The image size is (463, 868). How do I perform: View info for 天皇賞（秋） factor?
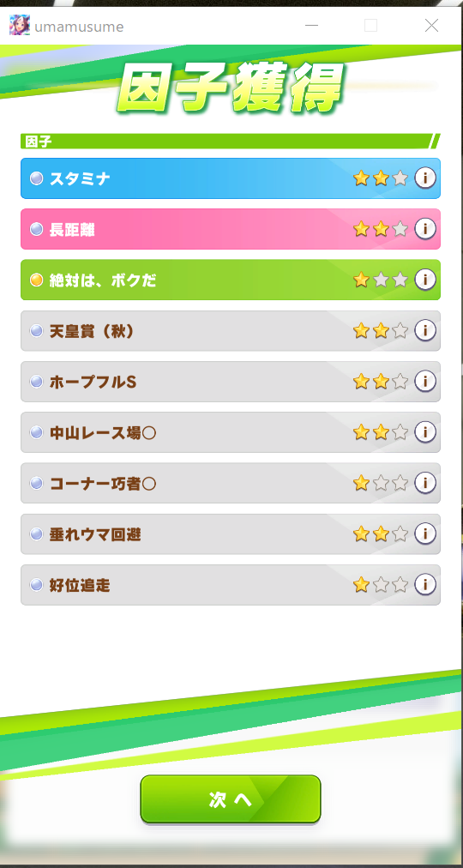pyautogui.click(x=424, y=330)
